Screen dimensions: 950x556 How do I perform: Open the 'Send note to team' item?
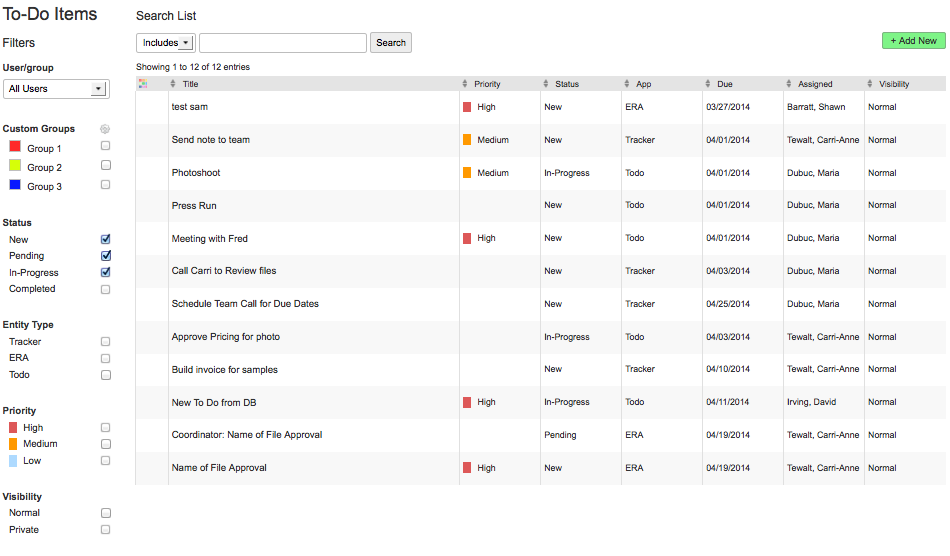211,140
